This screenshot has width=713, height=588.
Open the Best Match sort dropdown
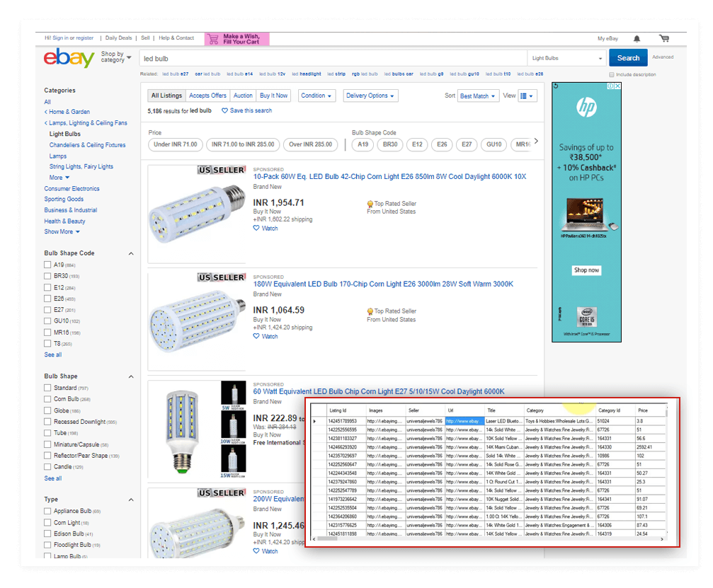478,96
